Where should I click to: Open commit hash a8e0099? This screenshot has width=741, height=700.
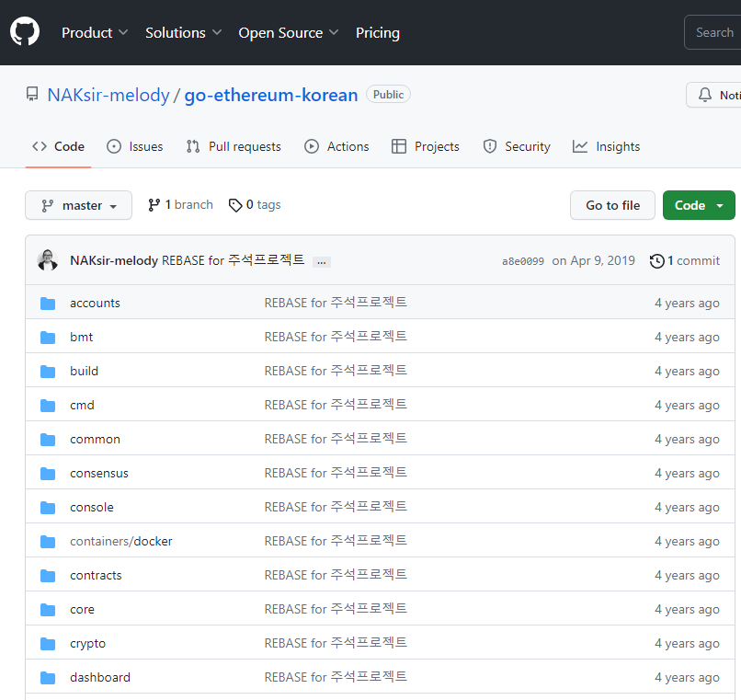coord(523,261)
